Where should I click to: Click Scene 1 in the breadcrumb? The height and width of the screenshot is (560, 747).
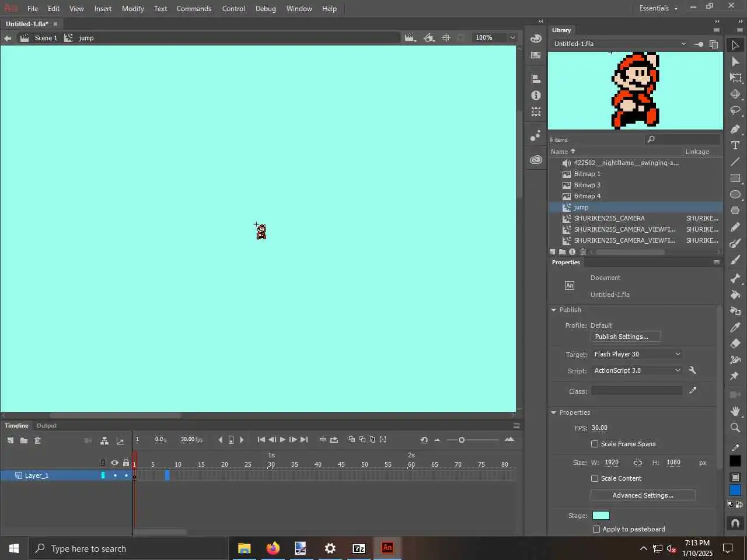tap(46, 38)
